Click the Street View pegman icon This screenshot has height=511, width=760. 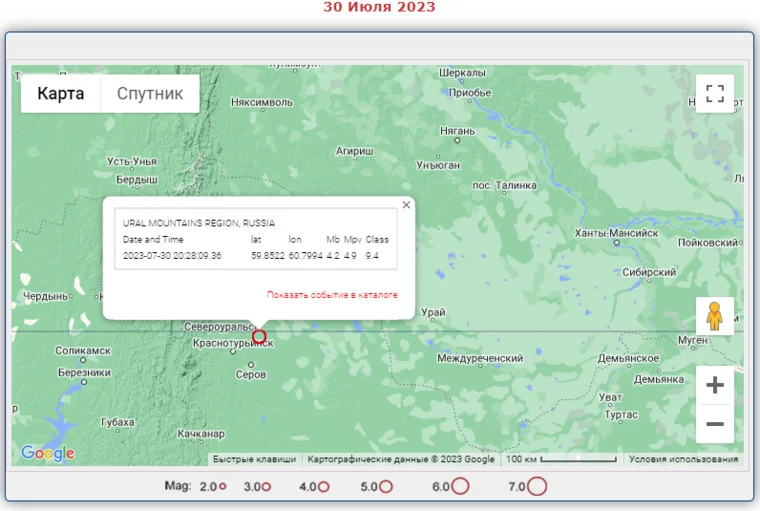pos(714,316)
